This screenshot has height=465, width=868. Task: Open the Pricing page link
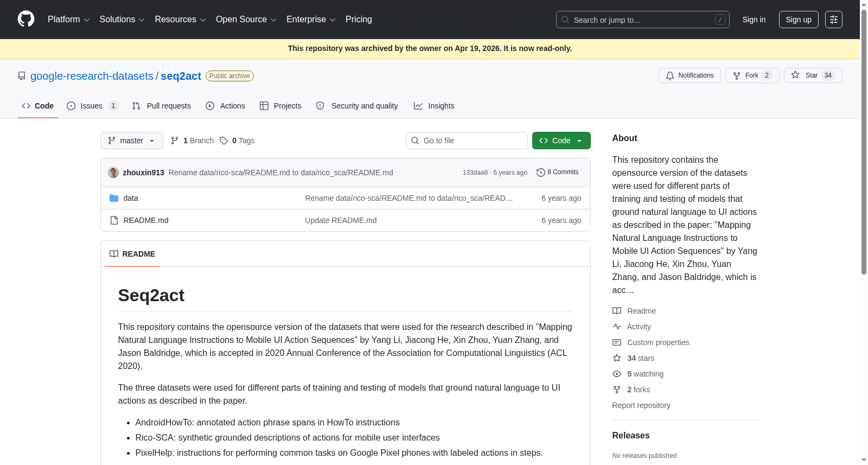click(x=359, y=20)
